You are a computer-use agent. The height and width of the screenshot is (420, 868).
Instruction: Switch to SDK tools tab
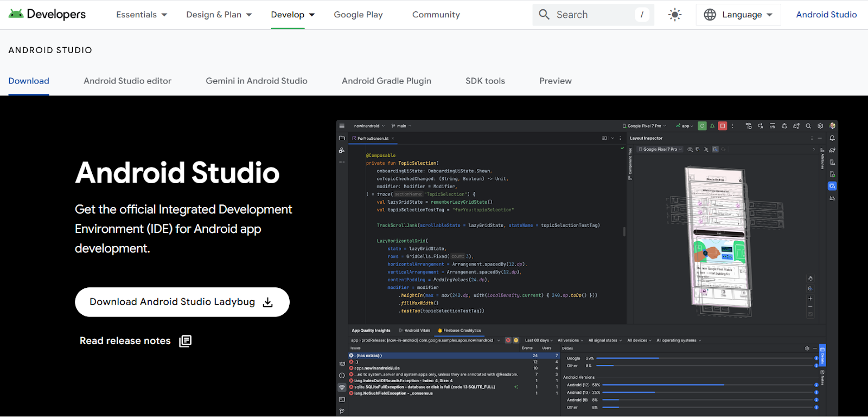click(485, 81)
